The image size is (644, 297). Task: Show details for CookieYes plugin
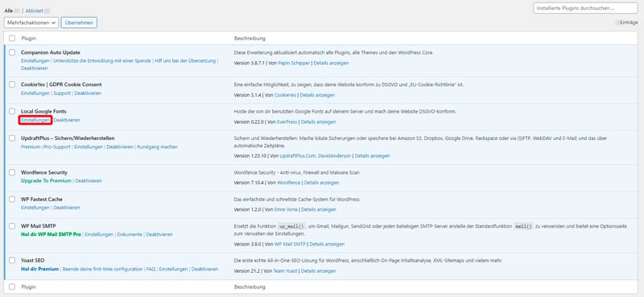click(317, 95)
